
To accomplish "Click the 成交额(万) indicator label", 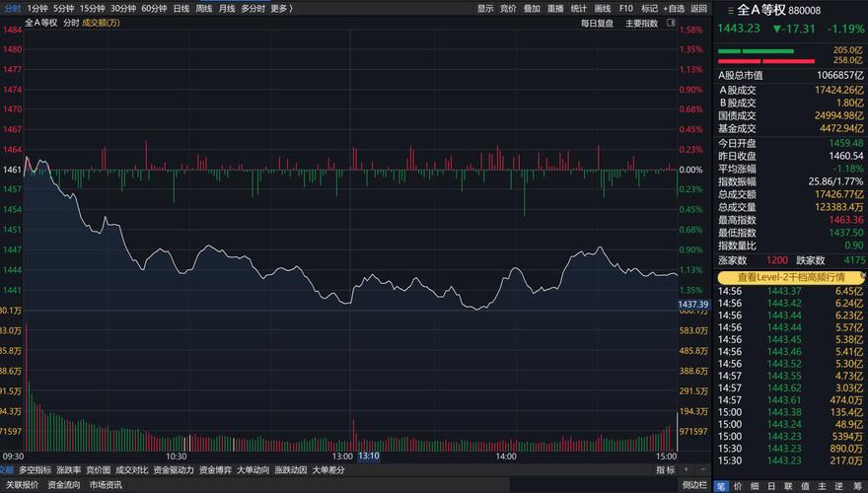I will point(101,23).
